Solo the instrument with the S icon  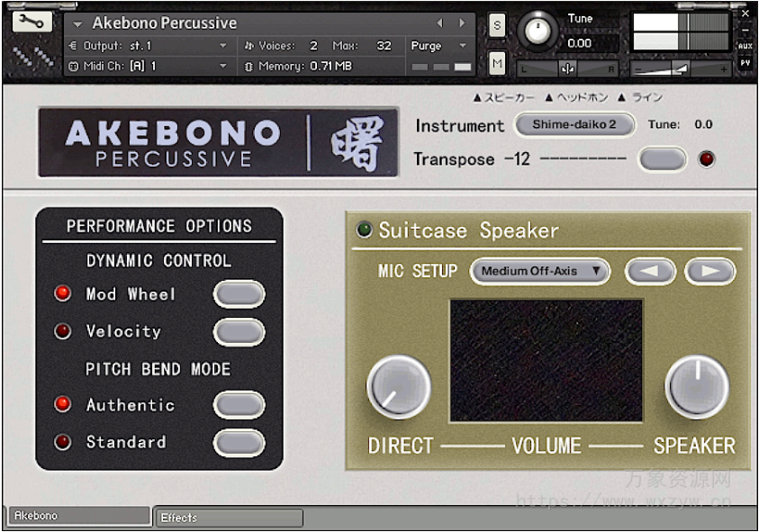tap(497, 26)
